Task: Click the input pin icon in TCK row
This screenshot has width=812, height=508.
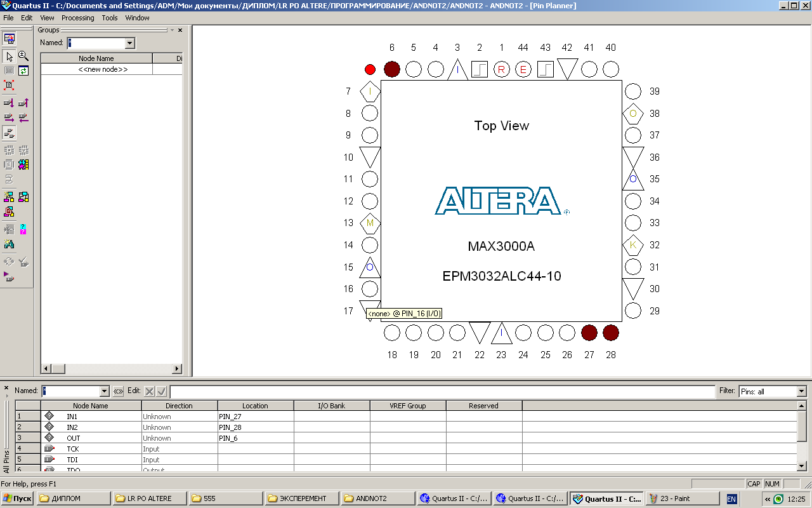Action: (49, 449)
